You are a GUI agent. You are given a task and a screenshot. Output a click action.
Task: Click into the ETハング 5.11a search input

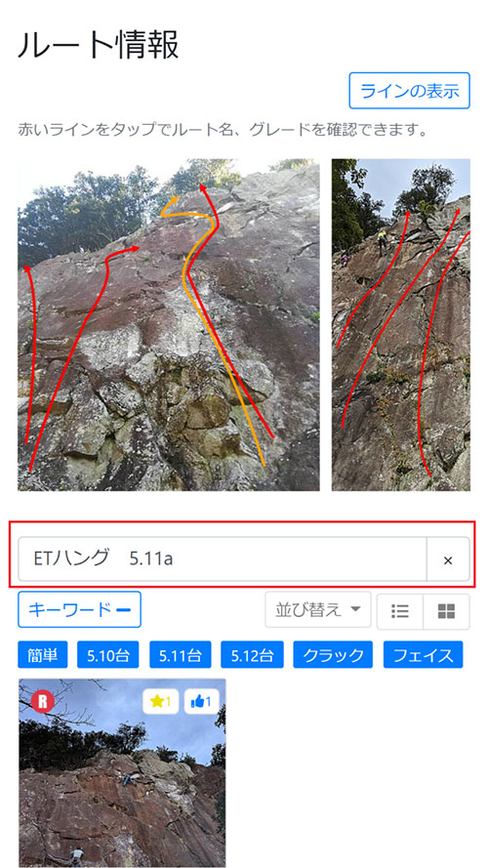coord(223,559)
